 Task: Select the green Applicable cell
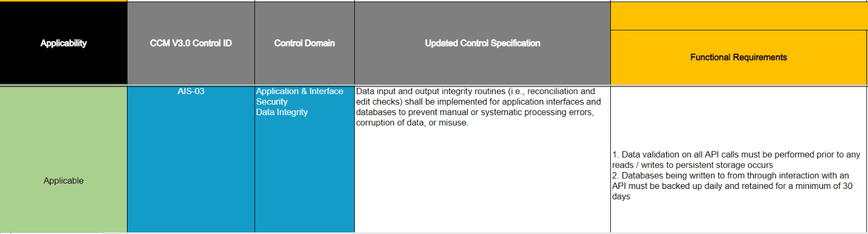click(x=63, y=159)
